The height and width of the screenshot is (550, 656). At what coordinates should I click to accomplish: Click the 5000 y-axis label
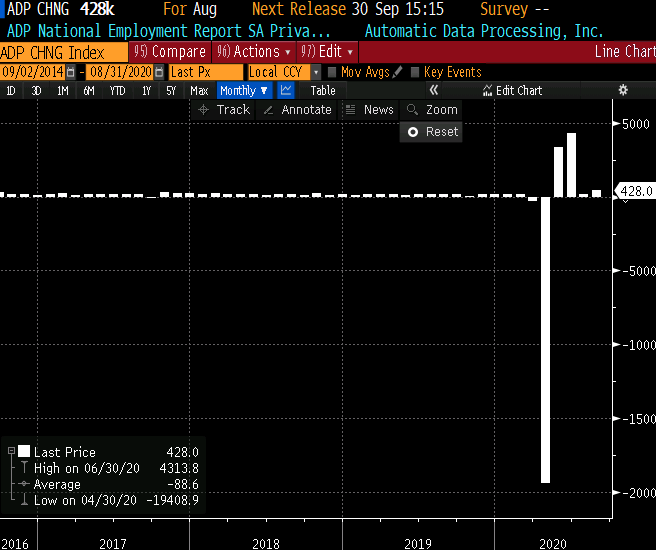[x=636, y=124]
